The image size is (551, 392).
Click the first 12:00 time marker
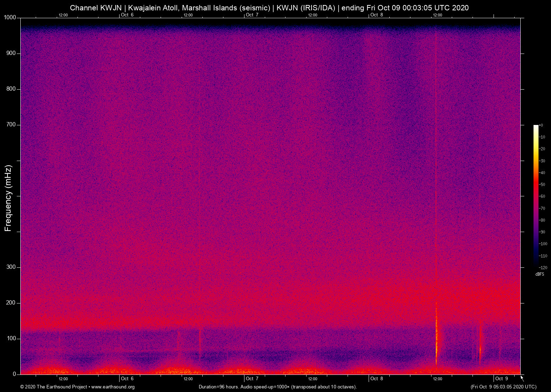coord(64,378)
